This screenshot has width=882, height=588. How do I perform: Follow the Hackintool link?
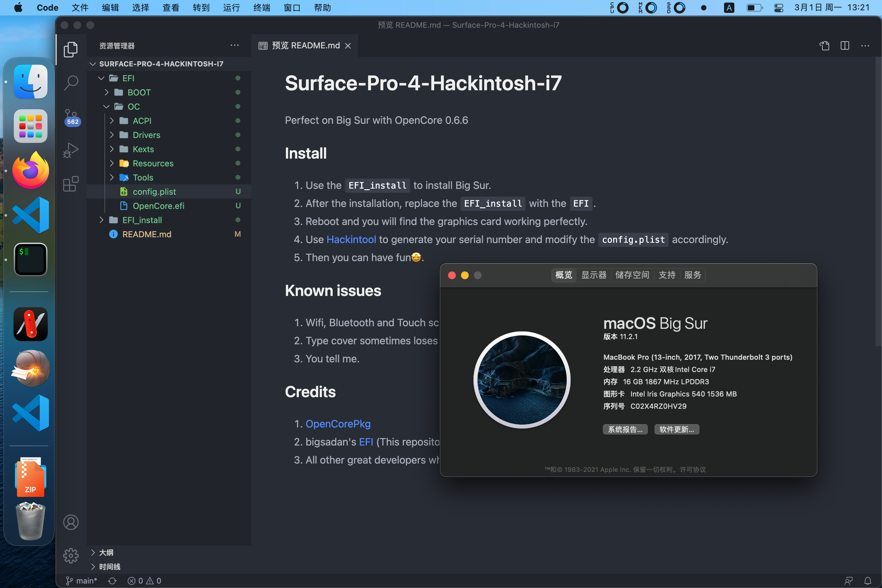click(351, 239)
